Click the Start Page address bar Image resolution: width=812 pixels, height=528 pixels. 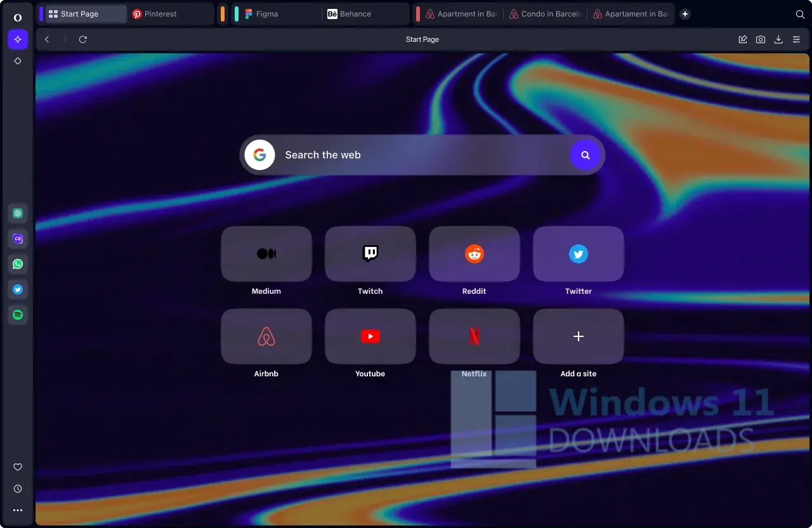coord(422,39)
